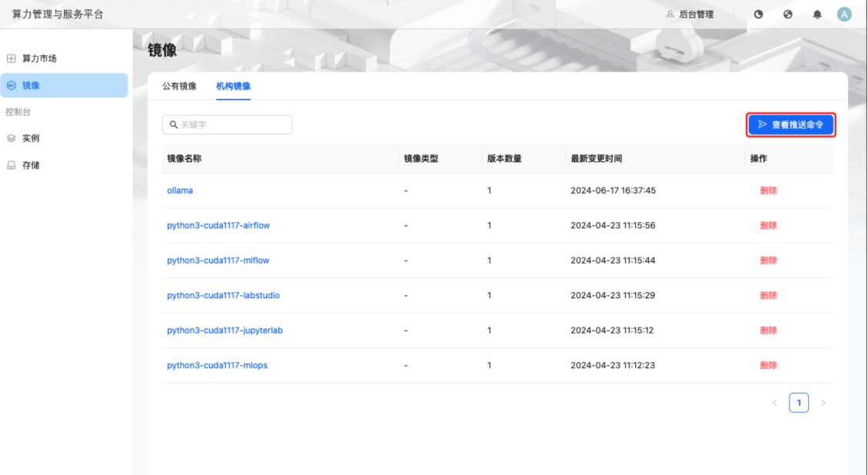
Task: Select page 1 in pagination
Action: [799, 403]
